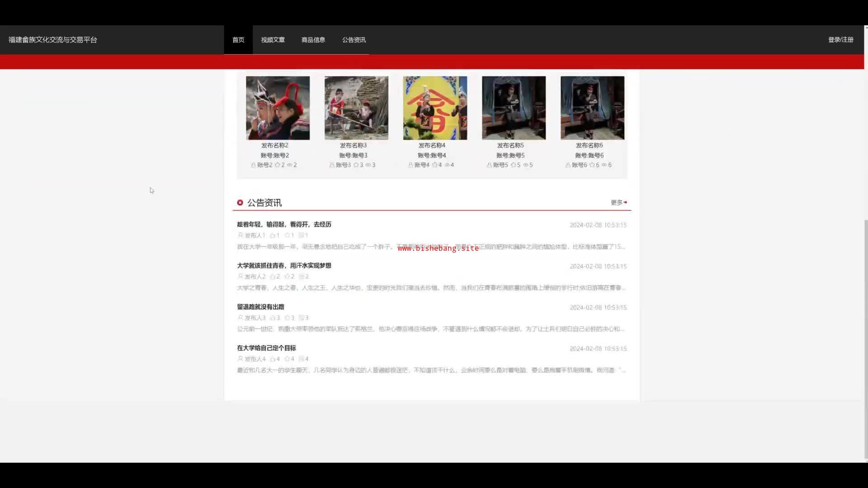This screenshot has width=868, height=488.
Task: Click user icon beside 发布人4
Action: click(240, 359)
